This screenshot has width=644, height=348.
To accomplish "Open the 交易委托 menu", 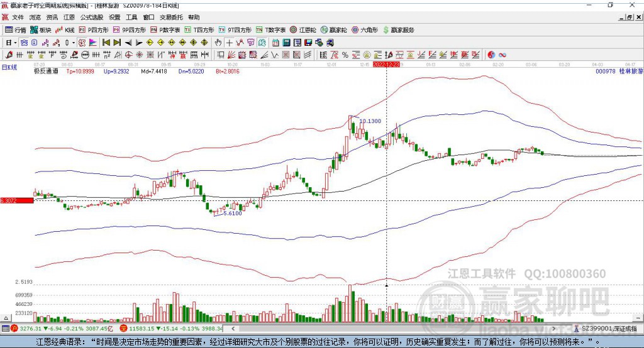I will click(171, 17).
